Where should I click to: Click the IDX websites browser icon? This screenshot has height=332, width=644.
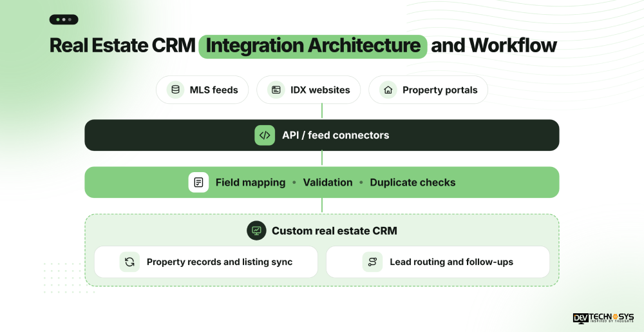pos(276,90)
